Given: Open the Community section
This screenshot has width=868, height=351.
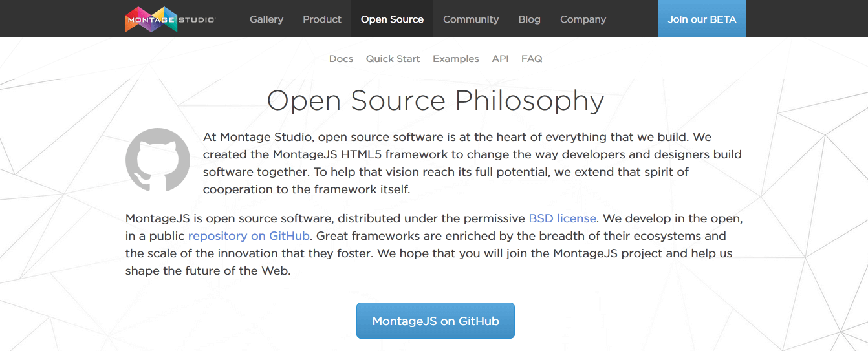Looking at the screenshot, I should (x=471, y=19).
